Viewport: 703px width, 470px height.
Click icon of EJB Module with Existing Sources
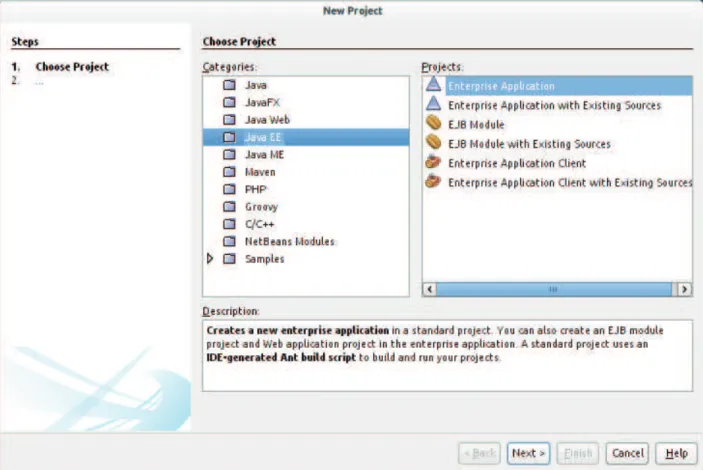tap(434, 142)
